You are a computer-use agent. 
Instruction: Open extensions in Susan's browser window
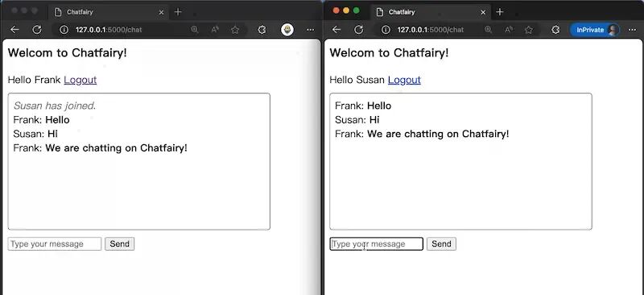coord(555,30)
